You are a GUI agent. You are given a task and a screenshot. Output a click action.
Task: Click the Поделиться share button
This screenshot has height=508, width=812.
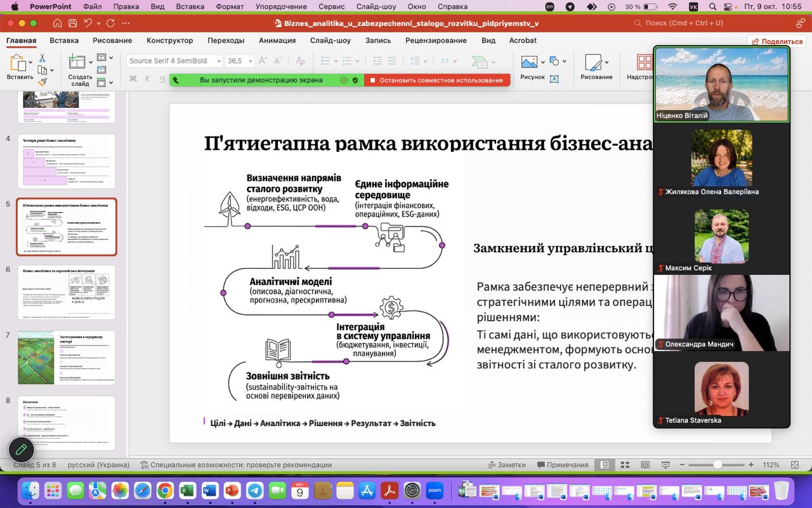click(x=776, y=41)
